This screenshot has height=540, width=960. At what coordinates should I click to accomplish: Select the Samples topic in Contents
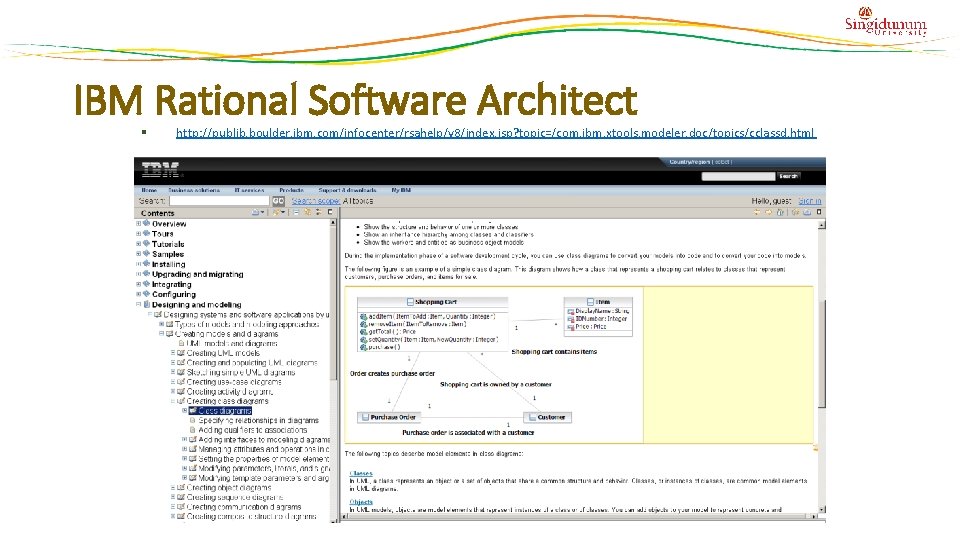tap(168, 254)
